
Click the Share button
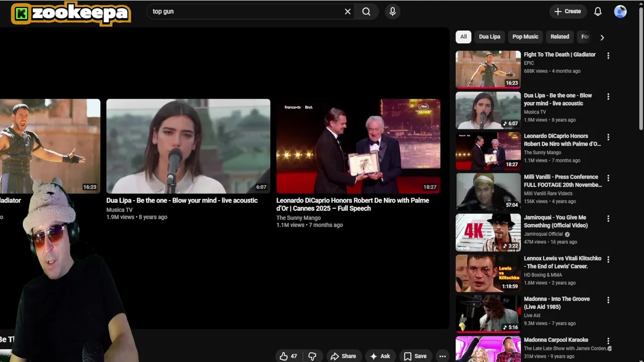click(343, 356)
